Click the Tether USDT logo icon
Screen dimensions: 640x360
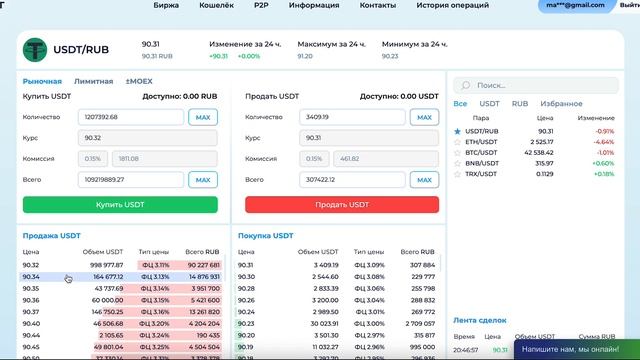(35, 50)
